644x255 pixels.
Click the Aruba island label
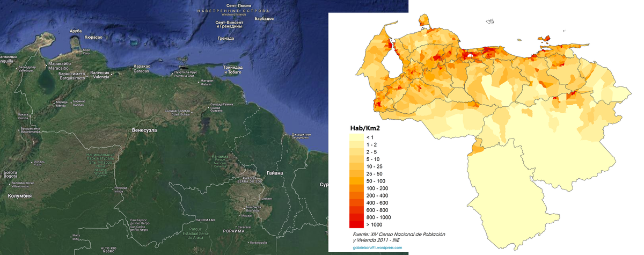(x=76, y=32)
